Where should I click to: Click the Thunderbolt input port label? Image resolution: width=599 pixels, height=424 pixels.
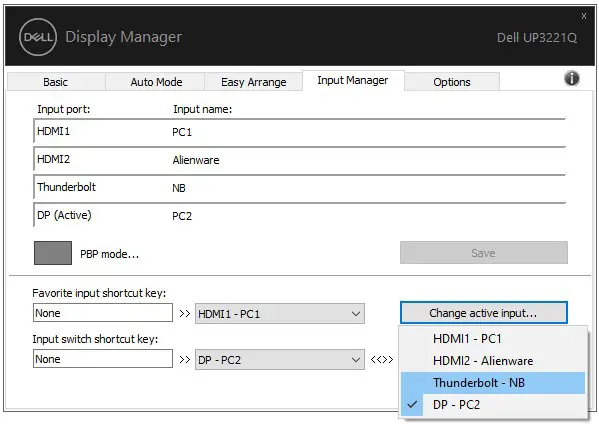point(66,187)
